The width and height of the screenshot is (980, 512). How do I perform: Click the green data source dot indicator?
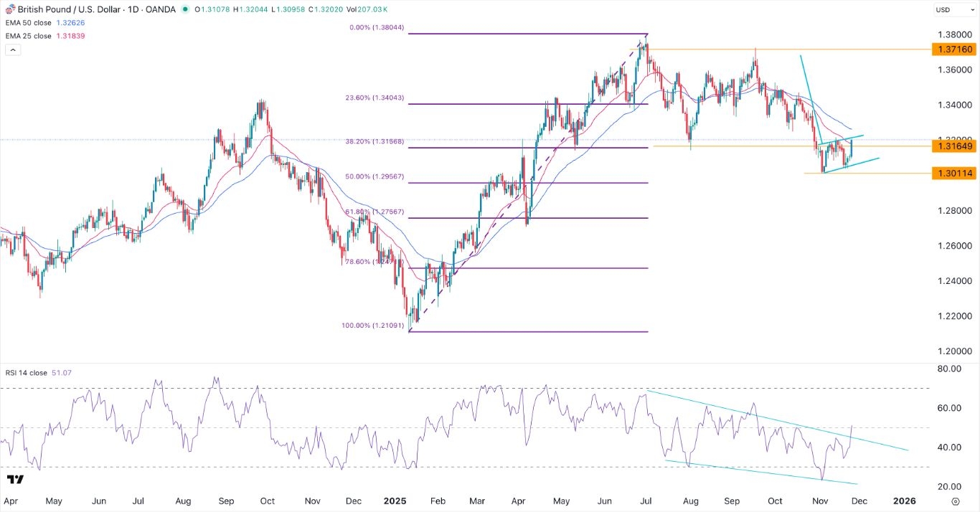(x=186, y=9)
